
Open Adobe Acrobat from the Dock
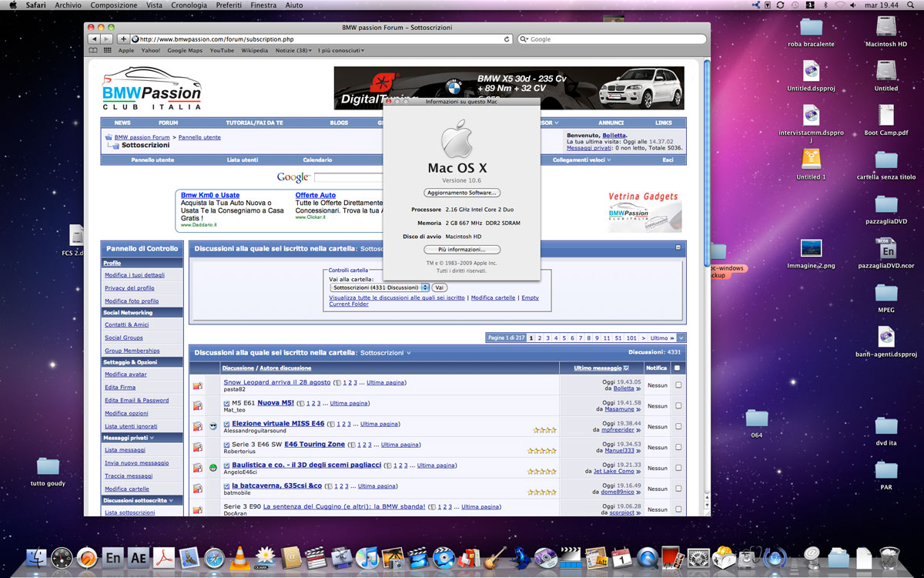(165, 556)
